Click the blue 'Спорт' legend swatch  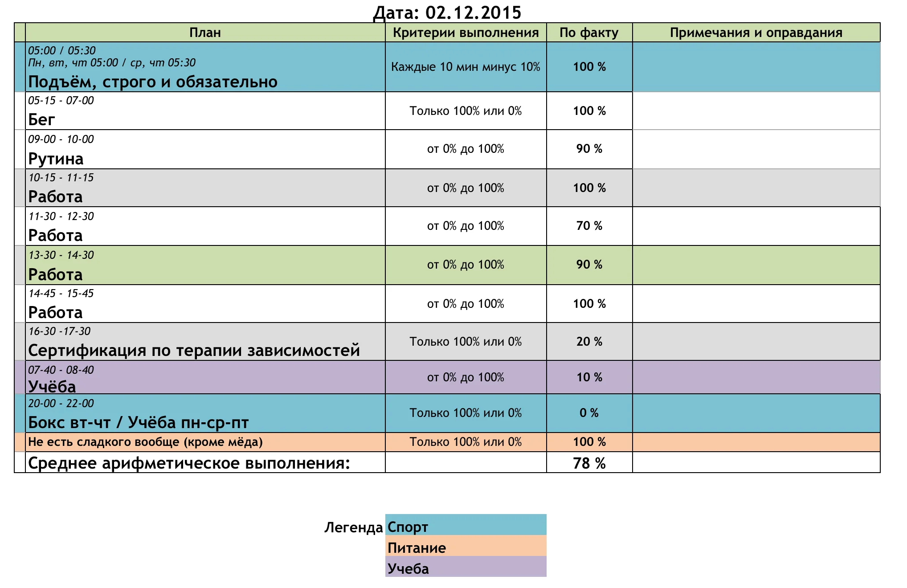point(466,525)
